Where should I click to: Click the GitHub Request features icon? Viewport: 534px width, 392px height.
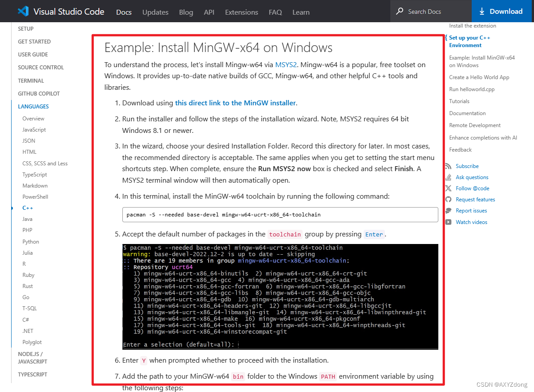click(x=448, y=200)
